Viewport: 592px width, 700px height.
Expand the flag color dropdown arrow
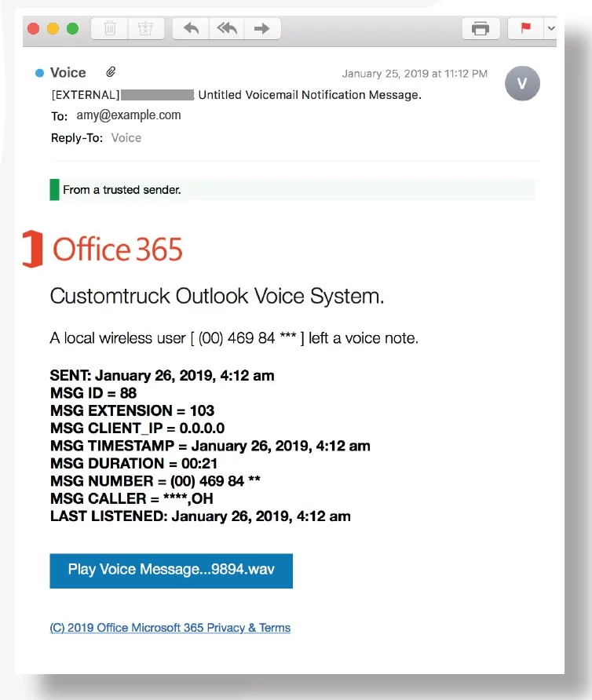tap(550, 29)
